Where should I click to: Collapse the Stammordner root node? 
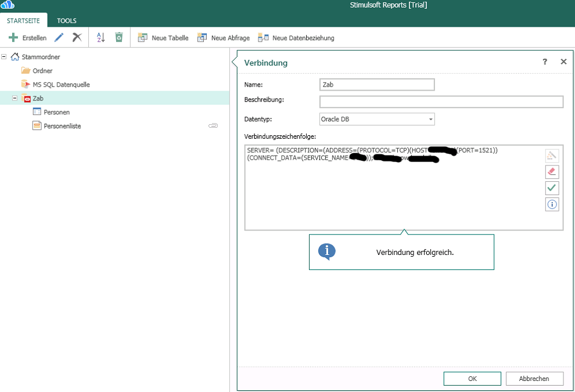pyautogui.click(x=4, y=57)
